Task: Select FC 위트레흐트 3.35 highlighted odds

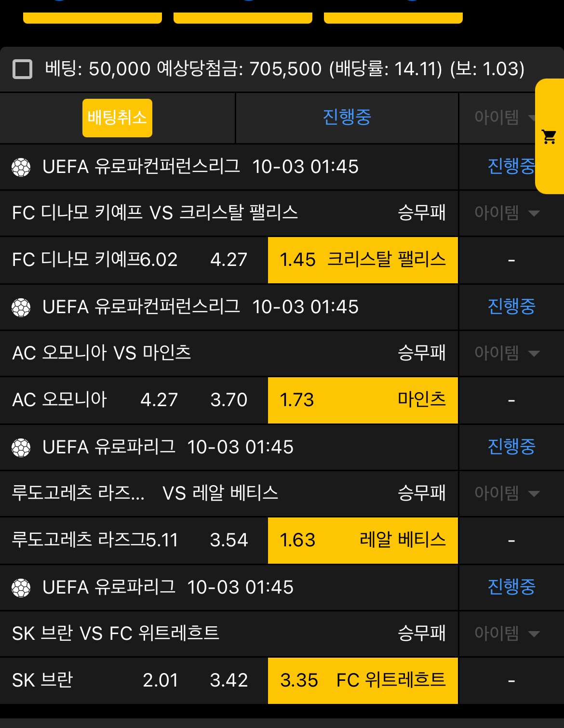Action: [x=363, y=680]
